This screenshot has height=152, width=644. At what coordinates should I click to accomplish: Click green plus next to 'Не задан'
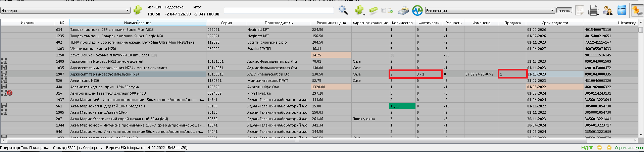pos(138,10)
